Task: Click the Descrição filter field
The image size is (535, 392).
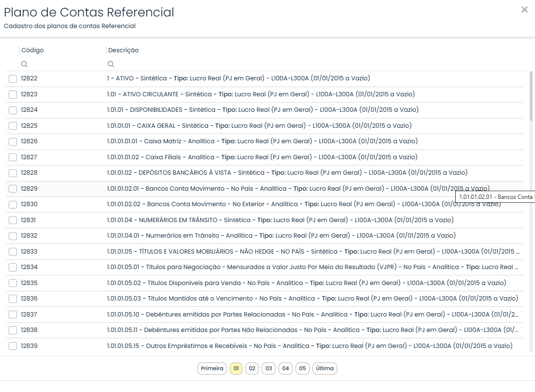Action: click(x=315, y=64)
